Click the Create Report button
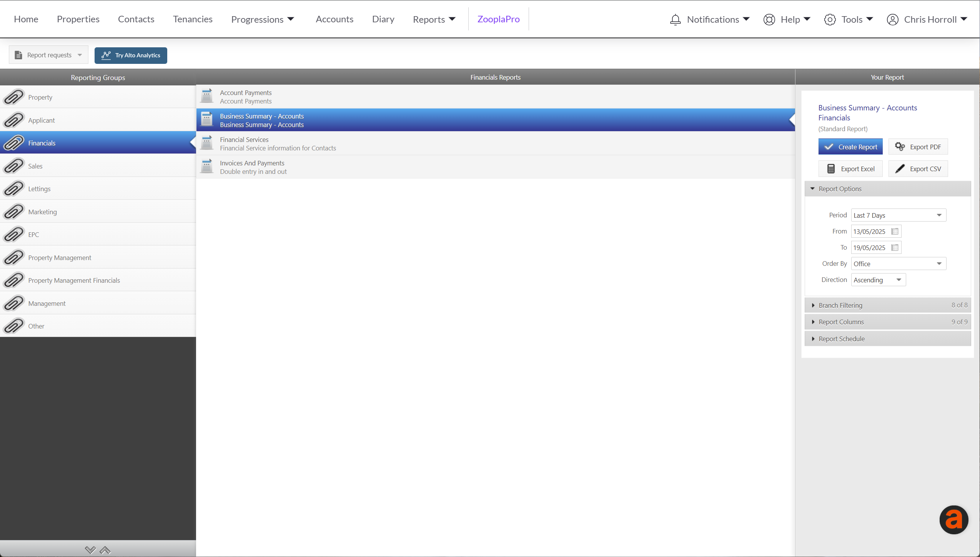This screenshot has width=980, height=557. click(x=850, y=147)
